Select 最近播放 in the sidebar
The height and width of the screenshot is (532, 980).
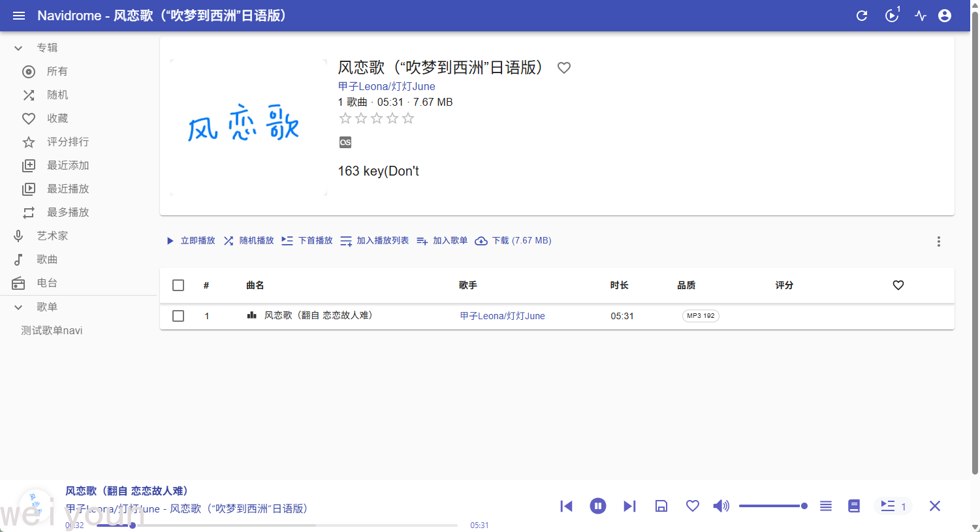click(x=68, y=189)
